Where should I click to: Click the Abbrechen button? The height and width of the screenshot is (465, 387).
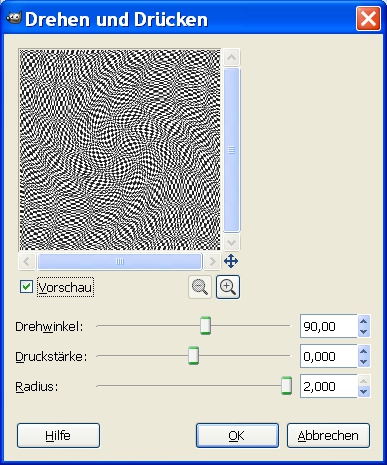[328, 436]
